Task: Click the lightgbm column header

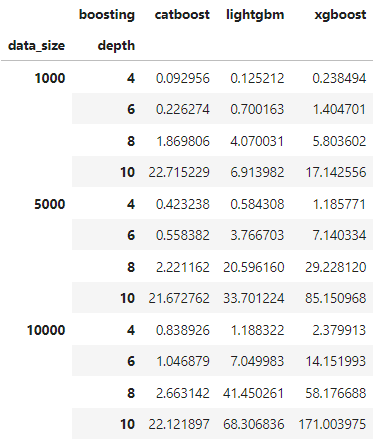Action: click(x=255, y=15)
